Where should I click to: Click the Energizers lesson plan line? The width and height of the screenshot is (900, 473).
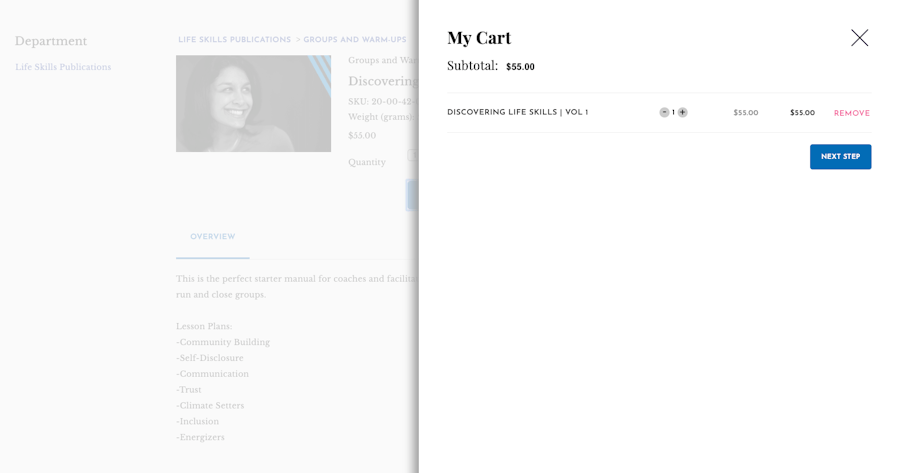pyautogui.click(x=200, y=437)
